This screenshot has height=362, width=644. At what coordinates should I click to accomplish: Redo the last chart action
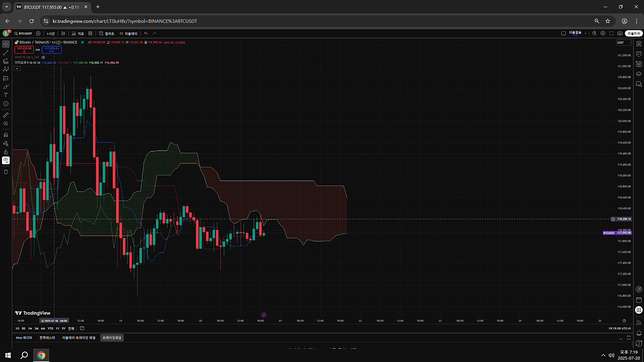click(x=154, y=33)
